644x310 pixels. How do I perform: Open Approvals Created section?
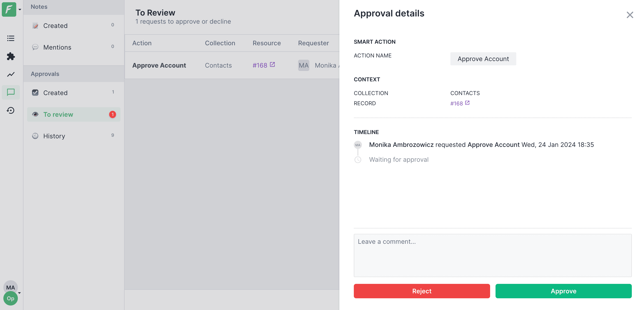74,93
